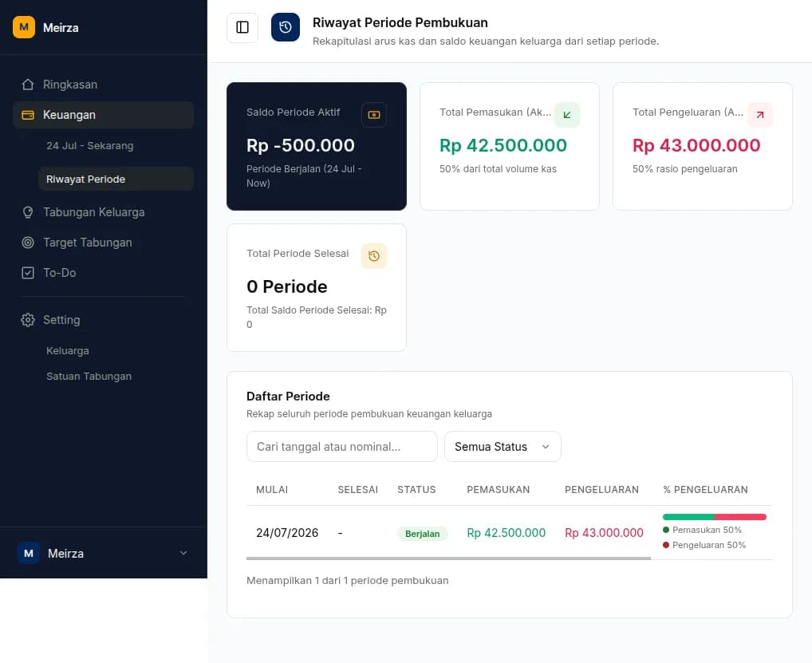Screen dimensions: 812x663
Task: Click the Total Periode Selesai history icon
Action: tap(374, 256)
